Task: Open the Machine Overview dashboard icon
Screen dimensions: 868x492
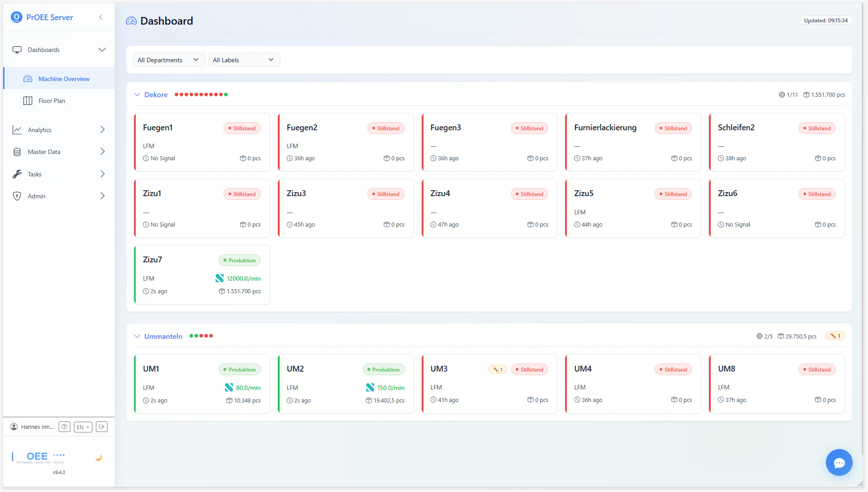Action: pos(27,78)
